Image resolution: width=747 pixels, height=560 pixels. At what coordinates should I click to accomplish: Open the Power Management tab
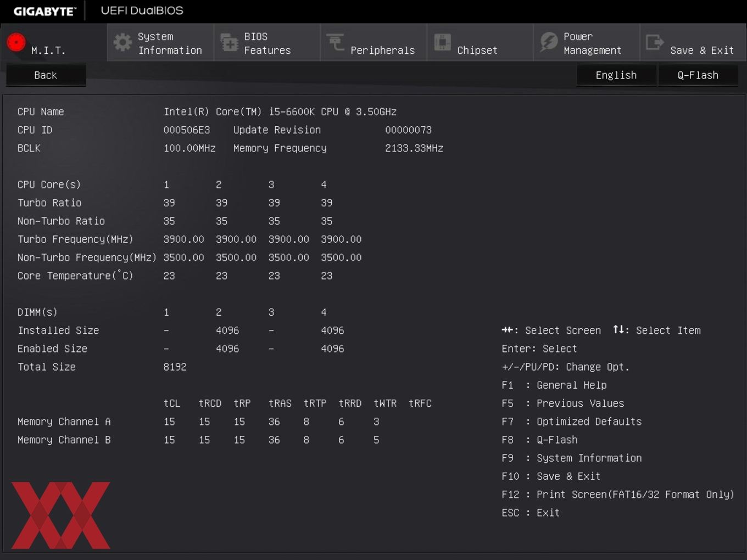tap(587, 42)
